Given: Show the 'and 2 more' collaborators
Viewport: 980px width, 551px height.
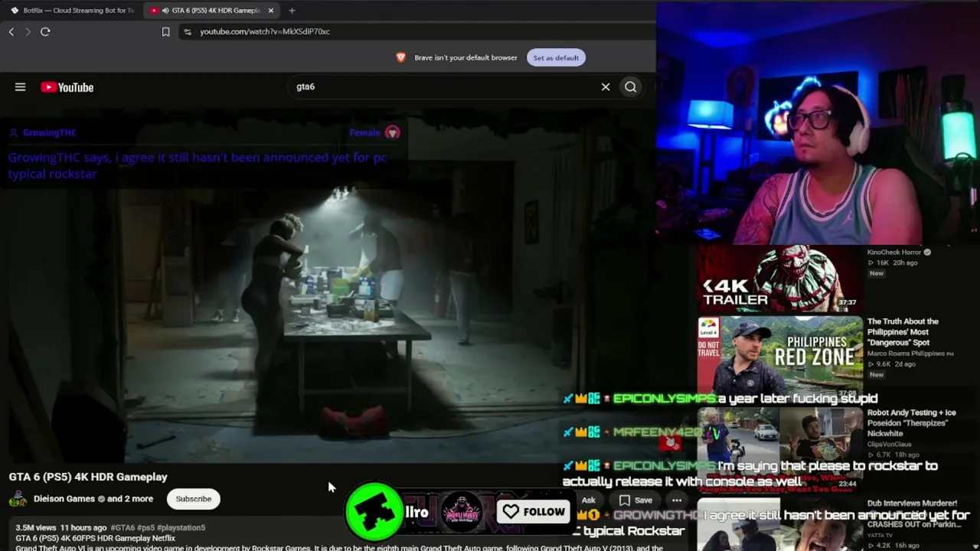Looking at the screenshot, I should (130, 499).
